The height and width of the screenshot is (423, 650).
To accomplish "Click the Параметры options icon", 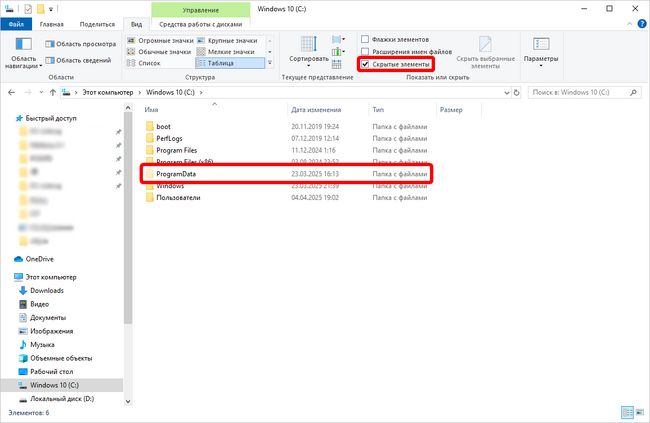I will [541, 44].
